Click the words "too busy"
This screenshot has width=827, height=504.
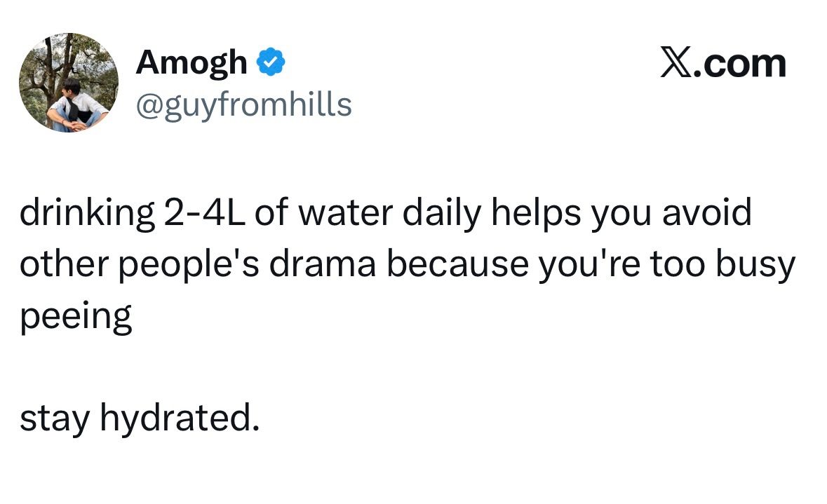[722, 265]
